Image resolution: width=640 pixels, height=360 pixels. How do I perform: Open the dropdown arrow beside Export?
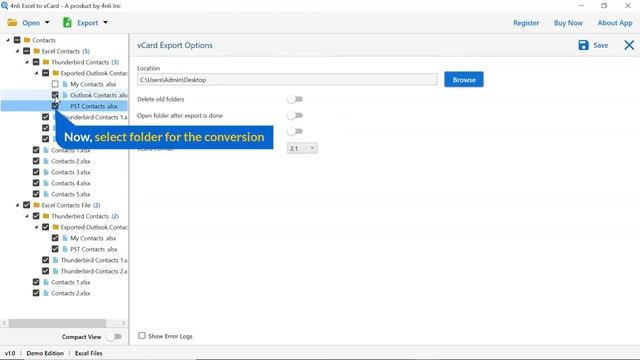pyautogui.click(x=105, y=23)
